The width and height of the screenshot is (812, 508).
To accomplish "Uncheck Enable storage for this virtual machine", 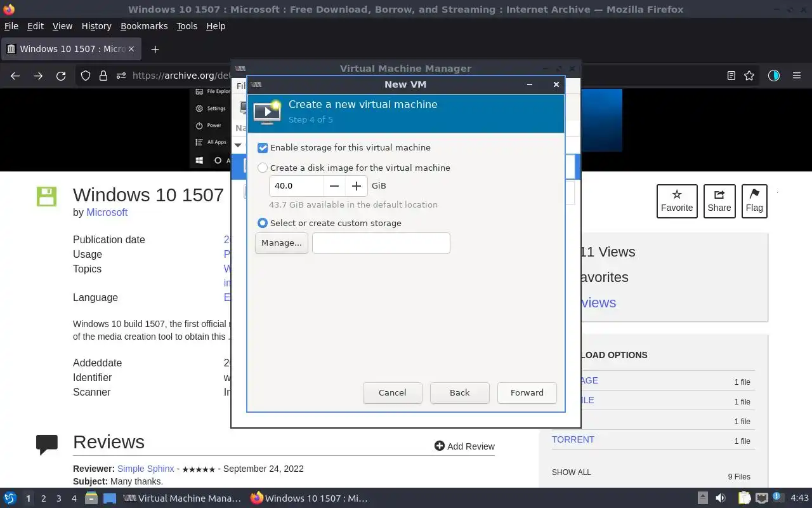I will pyautogui.click(x=263, y=147).
